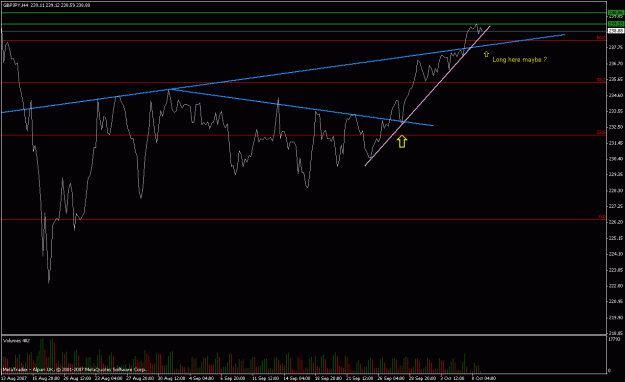Image resolution: width=625 pixels, height=382 pixels.
Task: Click the 17710 volume scale value
Action: pyautogui.click(x=615, y=339)
